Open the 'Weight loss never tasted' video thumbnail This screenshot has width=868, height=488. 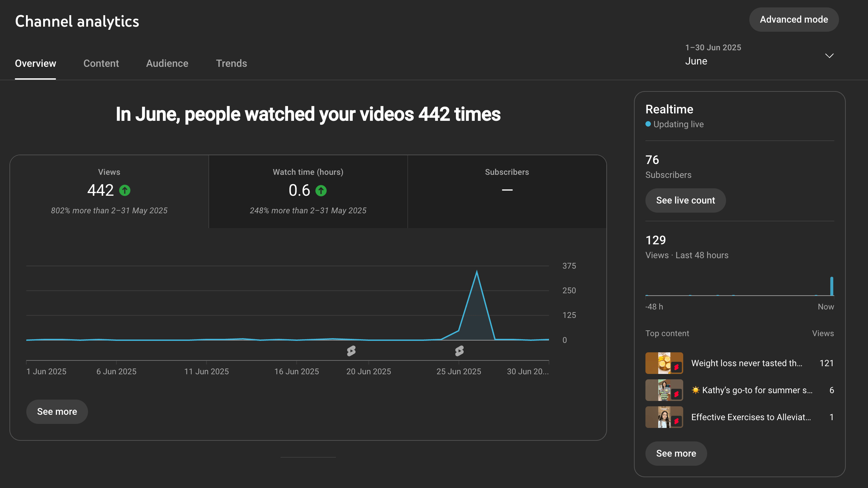[664, 363]
